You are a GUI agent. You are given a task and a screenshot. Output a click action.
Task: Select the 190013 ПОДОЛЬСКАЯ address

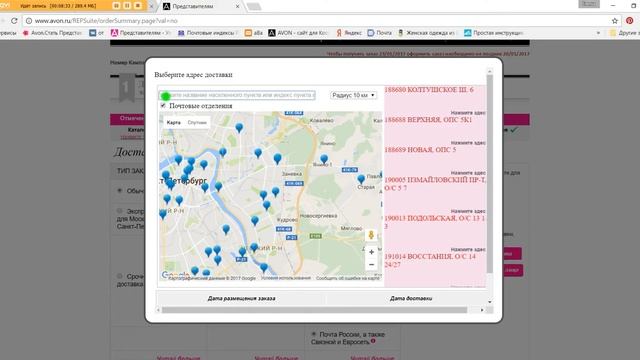click(435, 222)
